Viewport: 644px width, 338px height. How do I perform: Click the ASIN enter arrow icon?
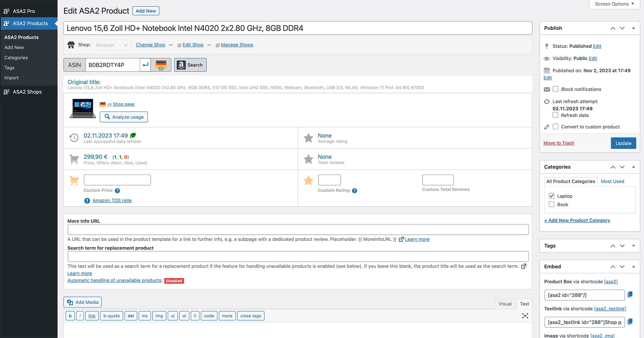pos(146,65)
